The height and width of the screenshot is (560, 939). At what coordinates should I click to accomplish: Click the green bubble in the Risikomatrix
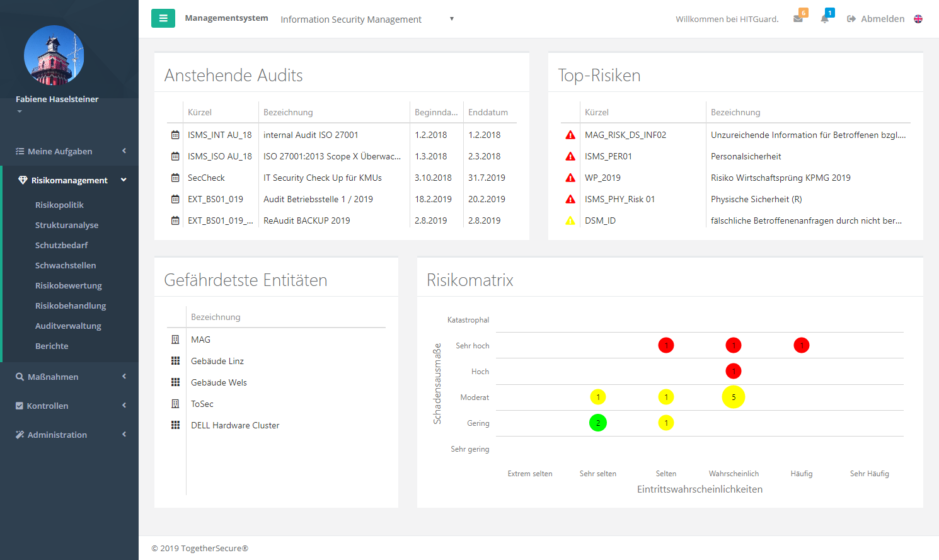click(598, 423)
